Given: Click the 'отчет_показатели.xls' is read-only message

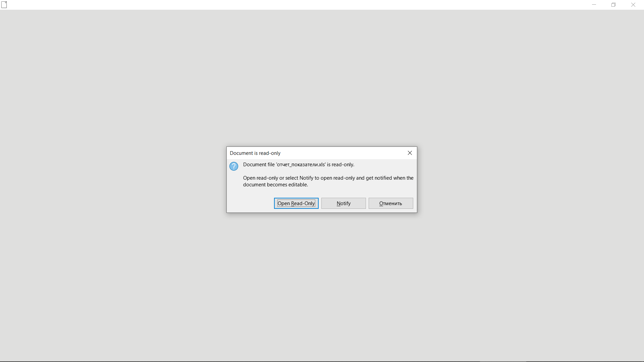Looking at the screenshot, I should (x=299, y=165).
